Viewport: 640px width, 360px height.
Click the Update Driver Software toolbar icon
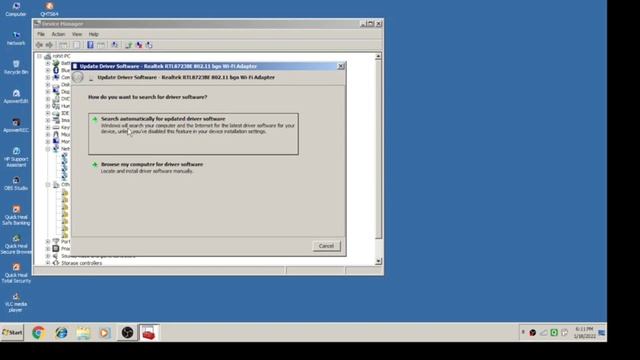point(129,45)
